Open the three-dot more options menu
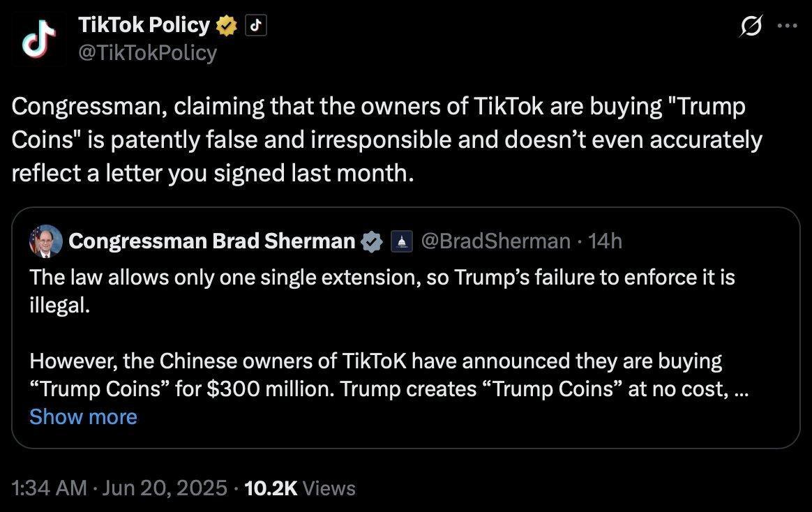The image size is (812, 512). [x=787, y=25]
